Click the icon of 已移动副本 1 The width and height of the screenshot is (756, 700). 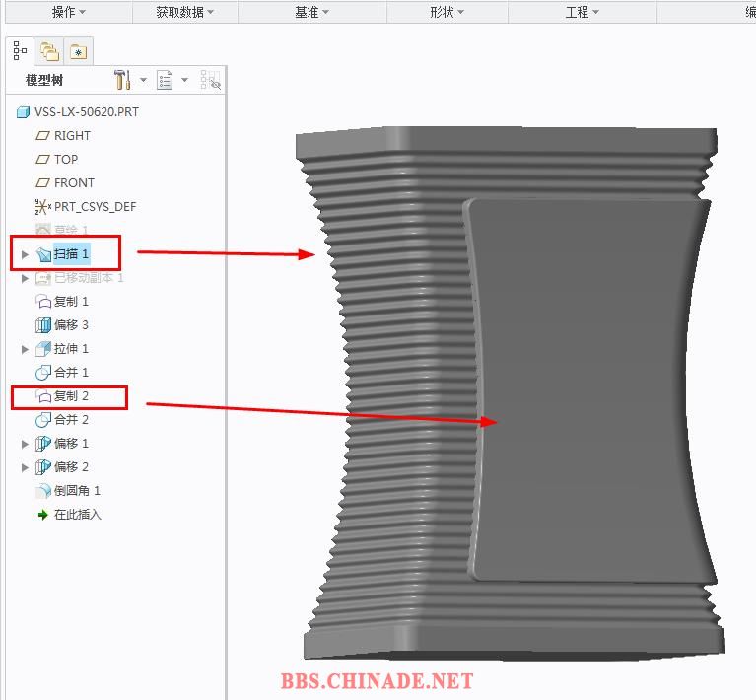click(43, 278)
